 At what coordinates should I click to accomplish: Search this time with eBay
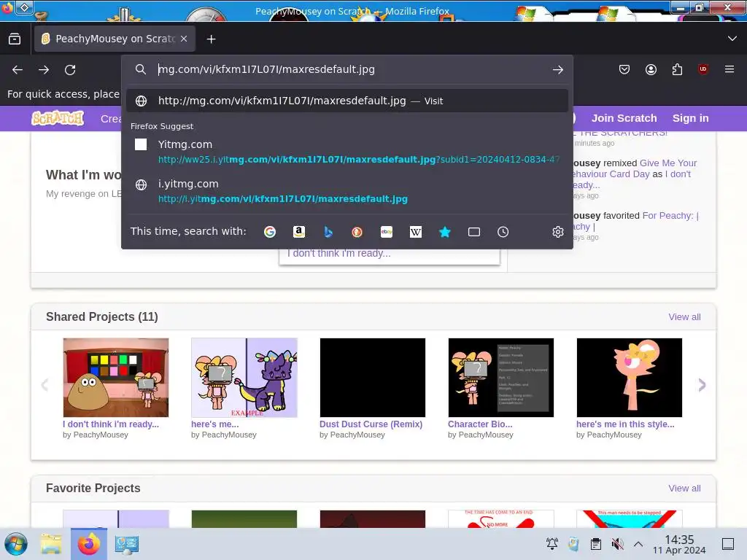click(x=387, y=232)
